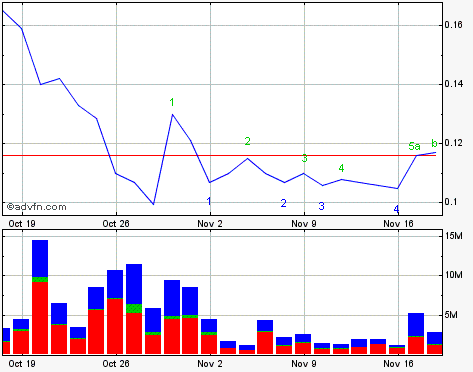This screenshot has width=473, height=372.
Task: Click the last volume bar on the right
Action: 435,343
